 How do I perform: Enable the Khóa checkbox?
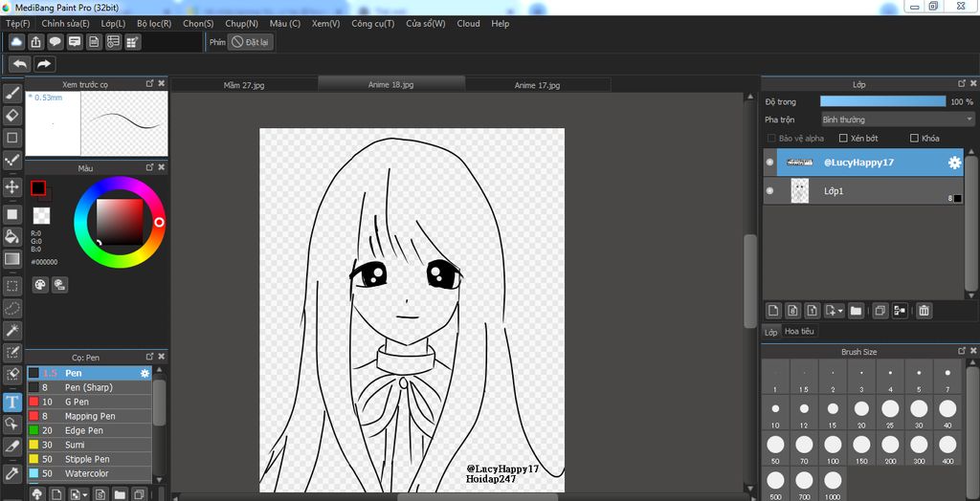click(914, 138)
